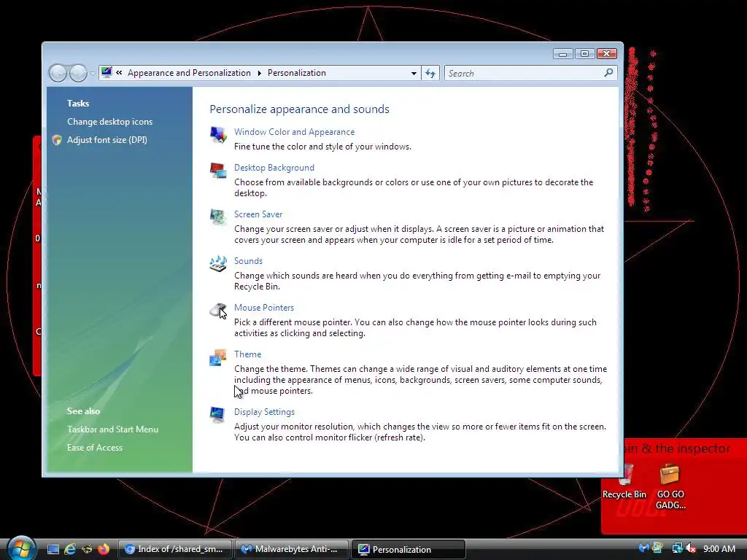Open the Sounds link
Image resolution: width=747 pixels, height=560 pixels.
coord(248,261)
